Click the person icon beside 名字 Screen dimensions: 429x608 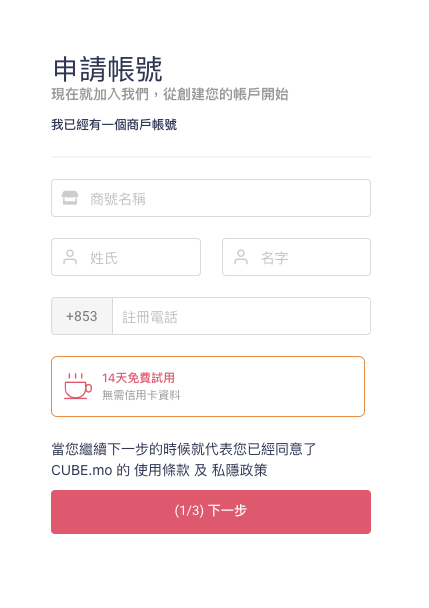click(x=241, y=257)
